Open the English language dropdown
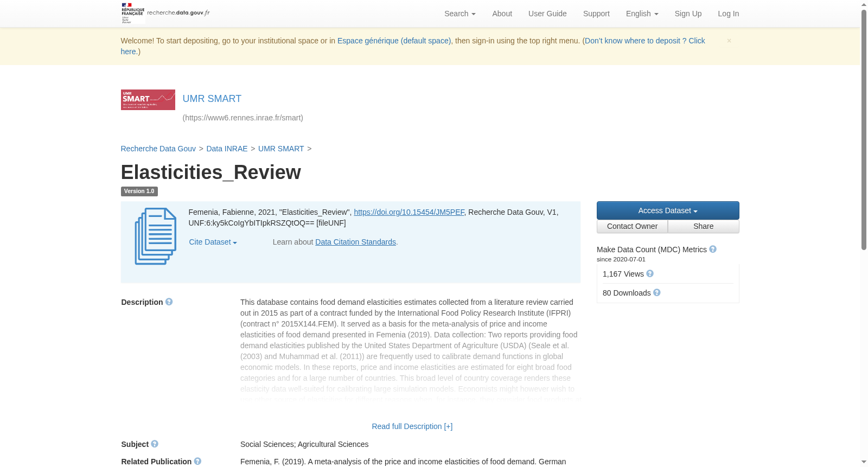The width and height of the screenshot is (868, 467). point(642,14)
